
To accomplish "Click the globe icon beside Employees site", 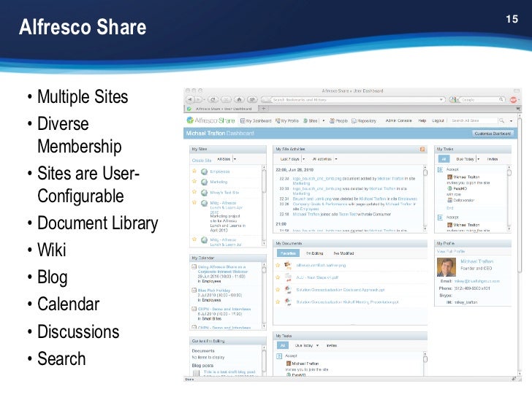I will pos(204,172).
